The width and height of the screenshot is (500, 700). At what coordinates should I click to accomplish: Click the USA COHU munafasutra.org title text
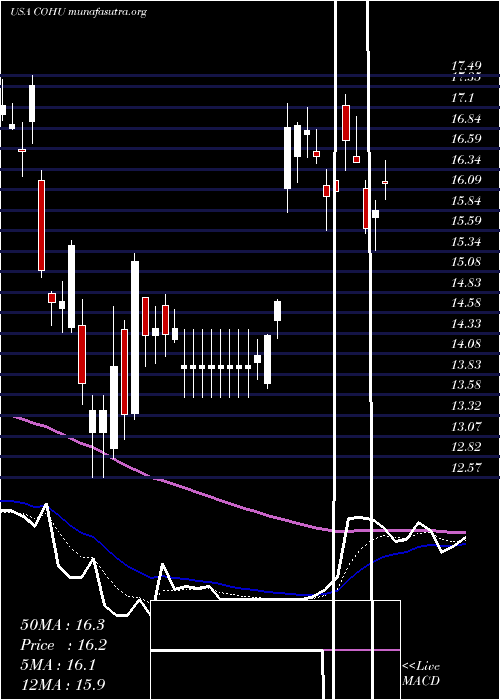(x=78, y=12)
